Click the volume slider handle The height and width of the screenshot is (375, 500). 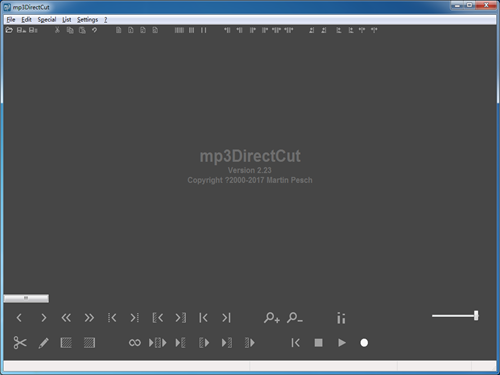(x=476, y=315)
